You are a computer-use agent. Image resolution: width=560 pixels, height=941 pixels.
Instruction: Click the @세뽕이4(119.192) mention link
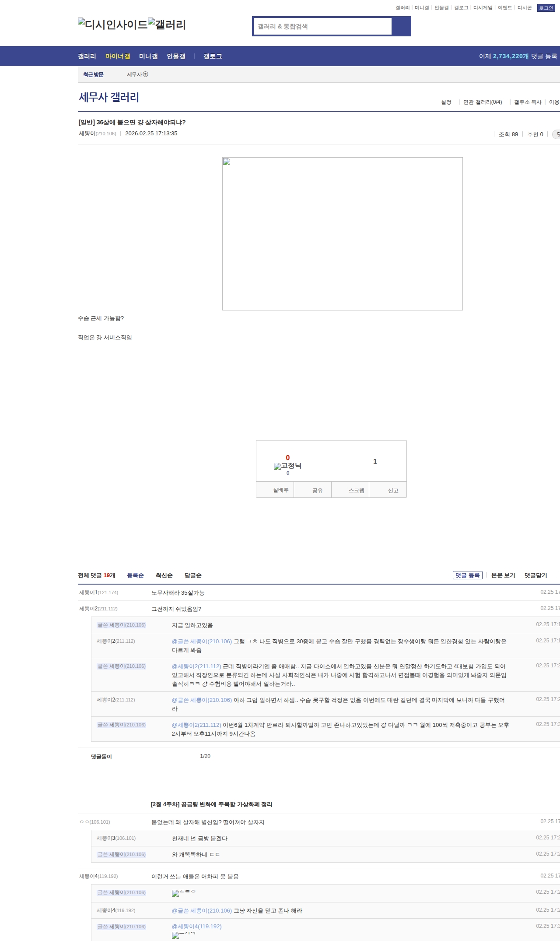[197, 927]
